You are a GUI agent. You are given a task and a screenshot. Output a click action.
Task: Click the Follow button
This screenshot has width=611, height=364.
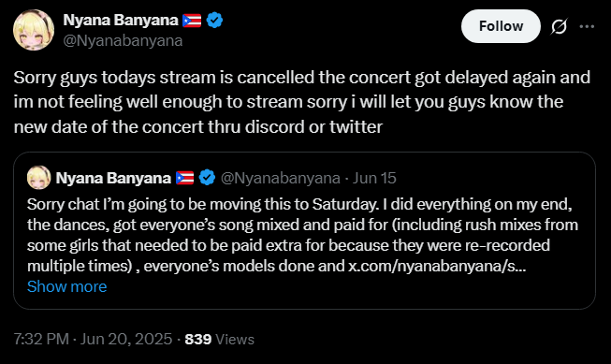coord(501,26)
